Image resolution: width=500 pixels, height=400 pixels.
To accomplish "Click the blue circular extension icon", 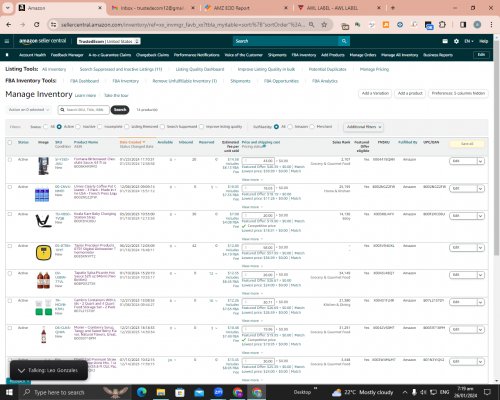I will (400, 25).
